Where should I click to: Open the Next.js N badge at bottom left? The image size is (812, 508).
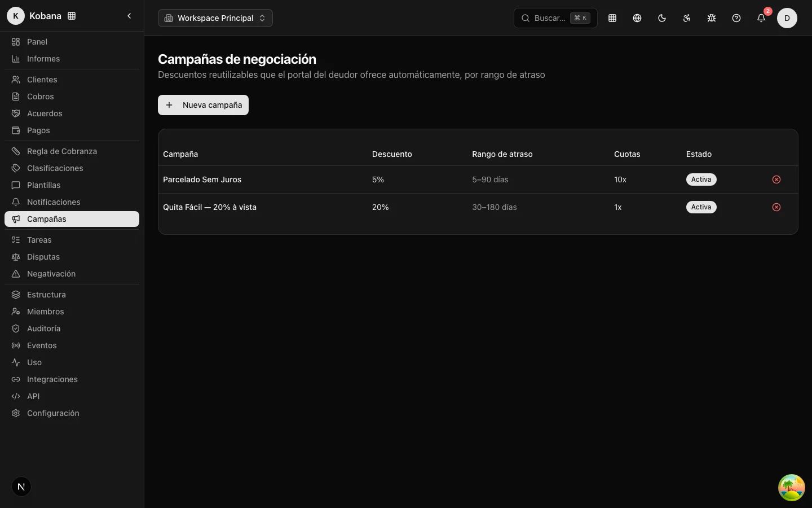tap(21, 487)
